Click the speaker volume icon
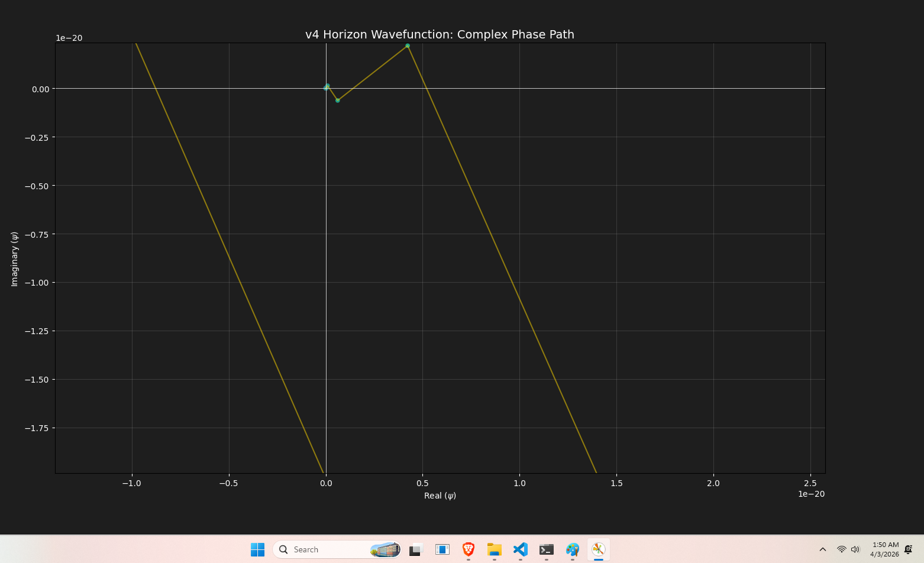This screenshot has width=924, height=563. 855,549
